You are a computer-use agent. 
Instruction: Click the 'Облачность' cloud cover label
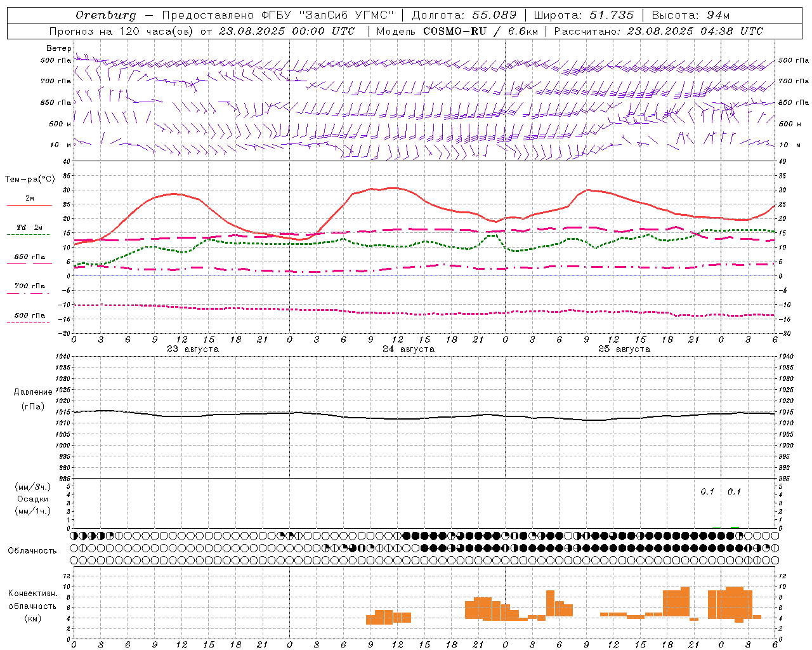click(32, 550)
